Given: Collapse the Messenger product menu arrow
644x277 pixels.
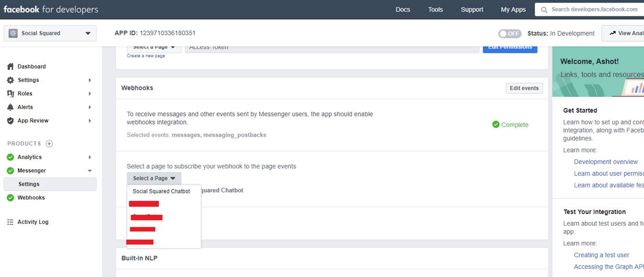Looking at the screenshot, I should point(89,171).
